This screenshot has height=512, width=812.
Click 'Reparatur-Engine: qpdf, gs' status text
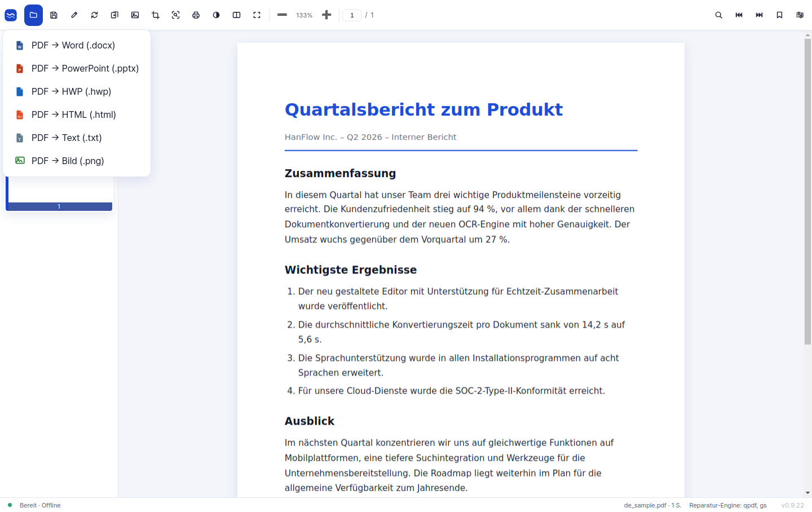point(728,505)
